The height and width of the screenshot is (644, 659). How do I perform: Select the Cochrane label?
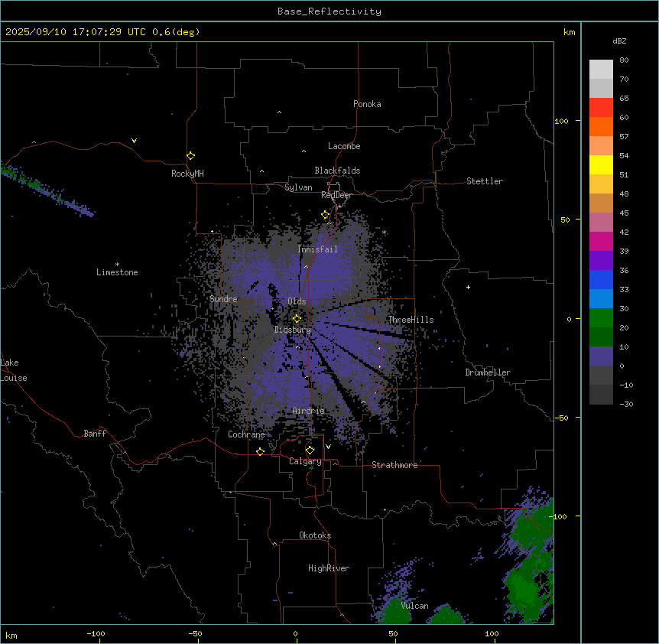[246, 434]
